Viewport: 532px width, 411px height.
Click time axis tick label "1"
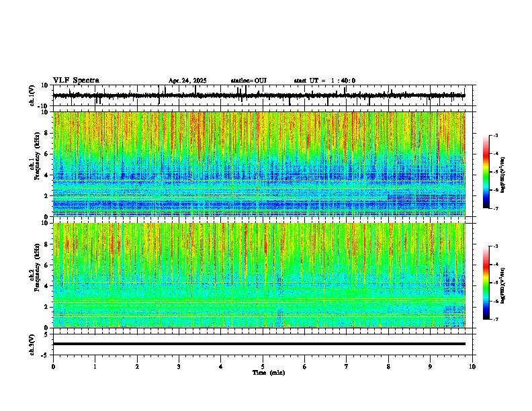95,367
